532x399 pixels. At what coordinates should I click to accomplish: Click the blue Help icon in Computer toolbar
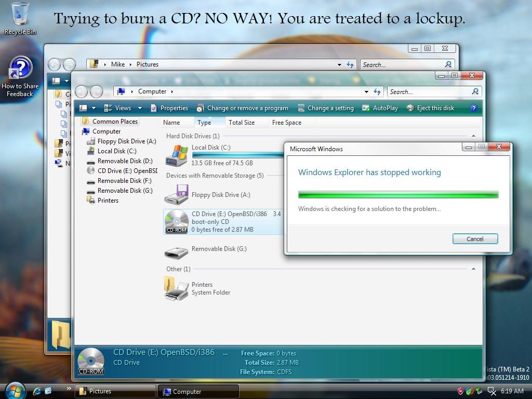(x=474, y=108)
